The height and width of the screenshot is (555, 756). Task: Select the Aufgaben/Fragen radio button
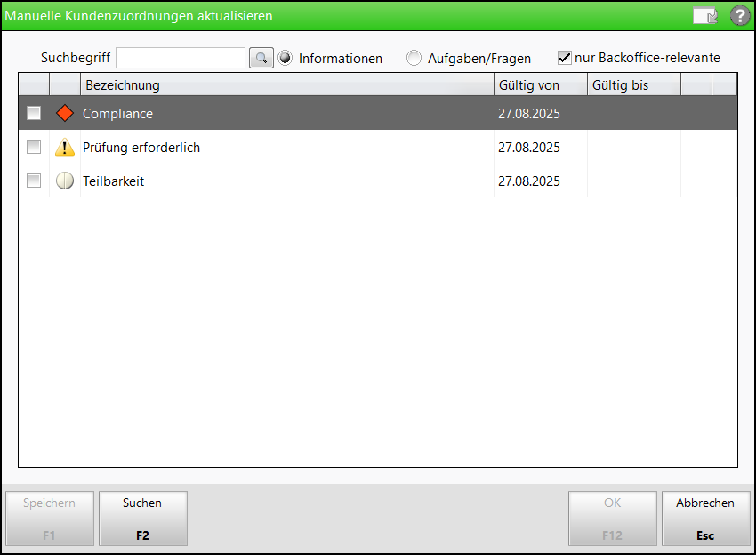click(414, 58)
